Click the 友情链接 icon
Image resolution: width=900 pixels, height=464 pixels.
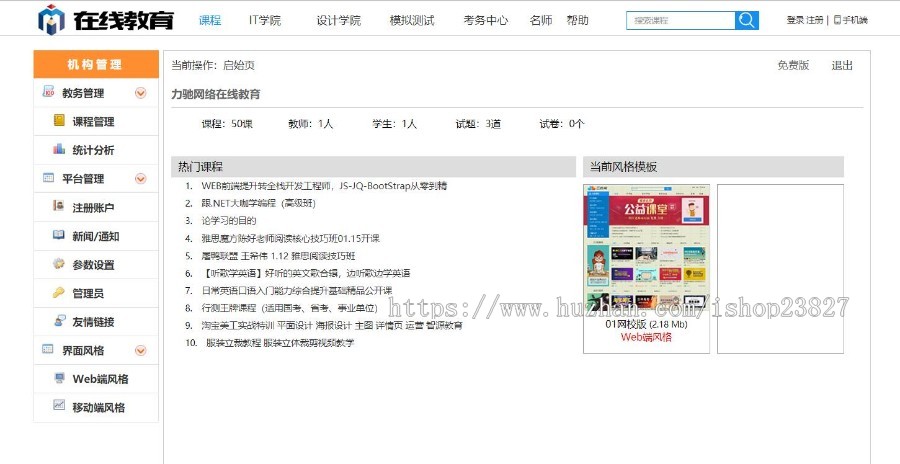(59, 322)
